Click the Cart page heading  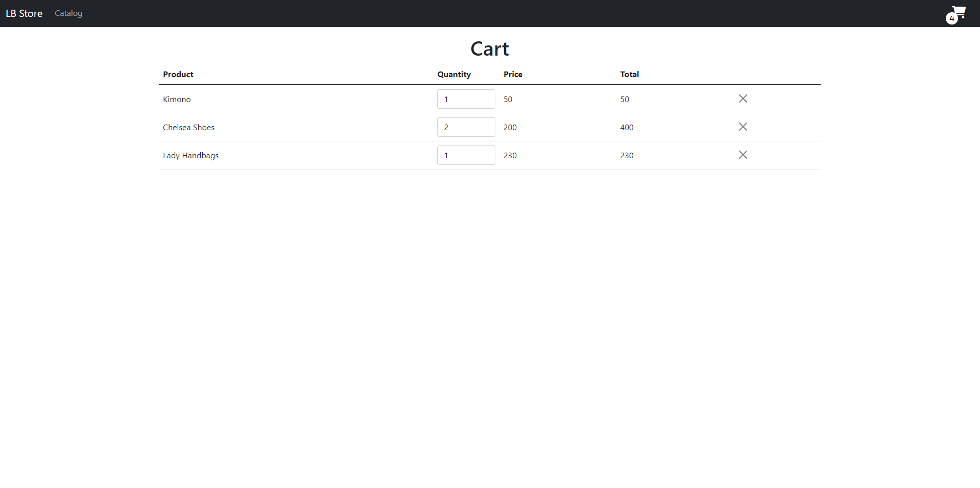tap(490, 49)
